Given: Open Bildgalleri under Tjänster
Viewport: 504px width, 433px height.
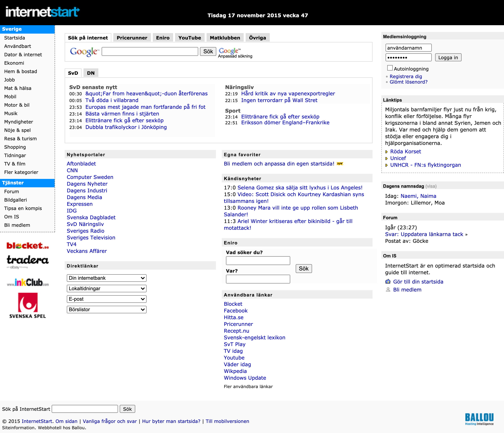Looking at the screenshot, I should coord(16,200).
